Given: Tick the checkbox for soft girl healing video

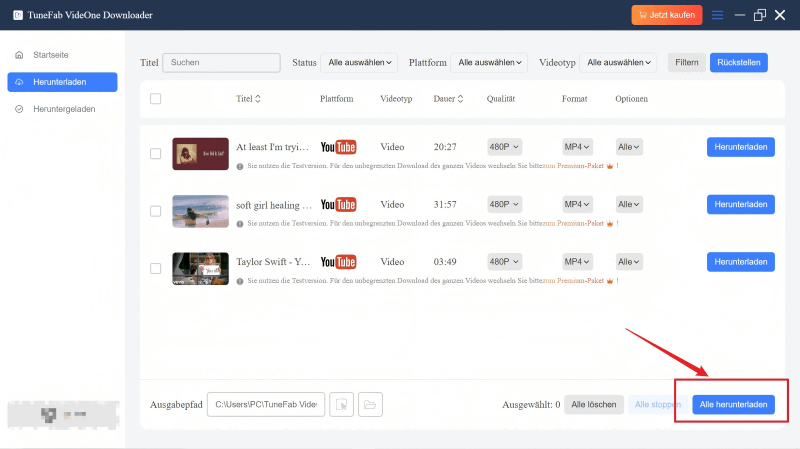Looking at the screenshot, I should point(155,211).
